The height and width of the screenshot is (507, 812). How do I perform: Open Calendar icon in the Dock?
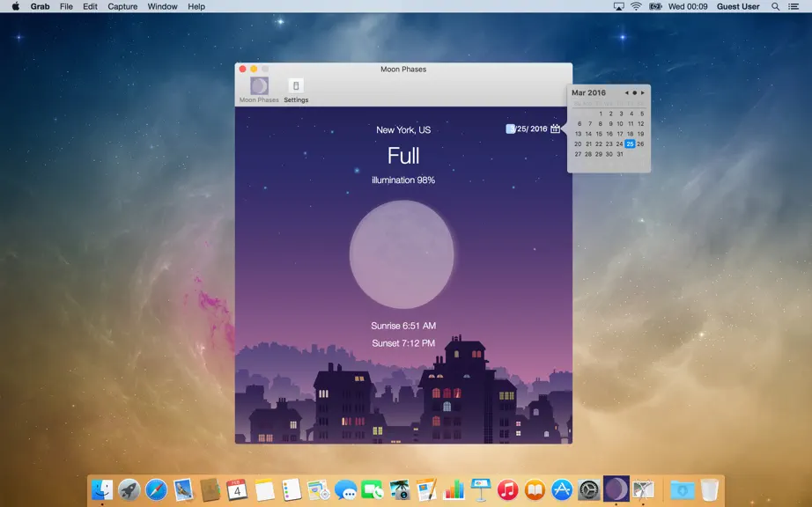pos(237,489)
